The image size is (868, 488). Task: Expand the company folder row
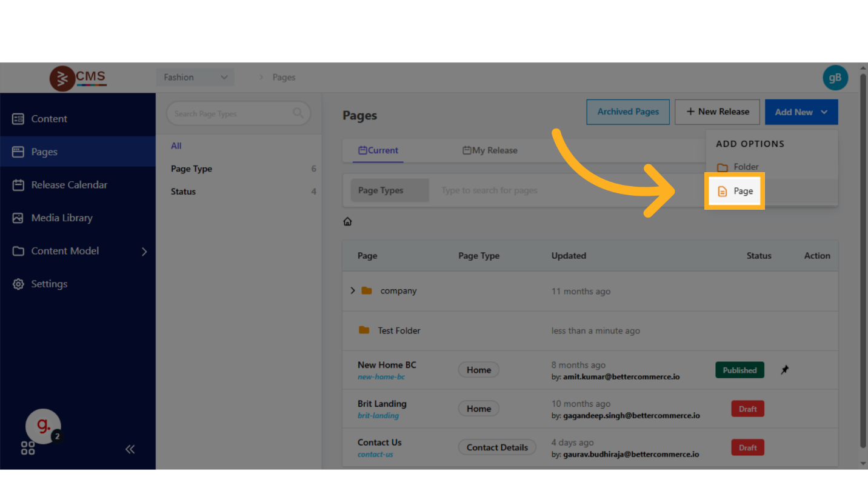353,291
